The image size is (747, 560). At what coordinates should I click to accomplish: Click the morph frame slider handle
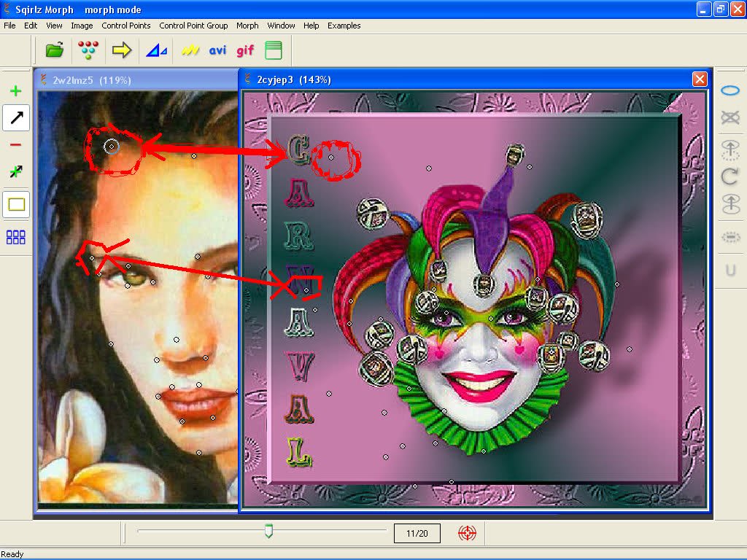tap(268, 531)
